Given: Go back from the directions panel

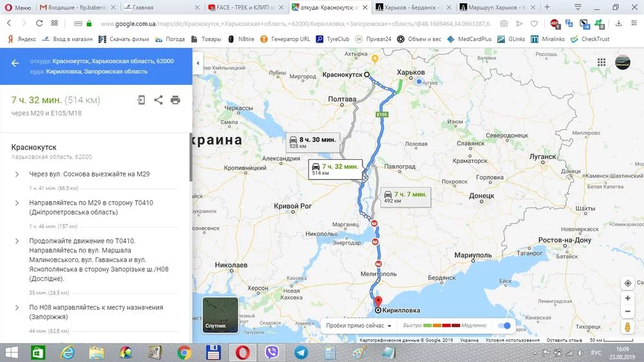Looking at the screenshot, I should click(15, 63).
